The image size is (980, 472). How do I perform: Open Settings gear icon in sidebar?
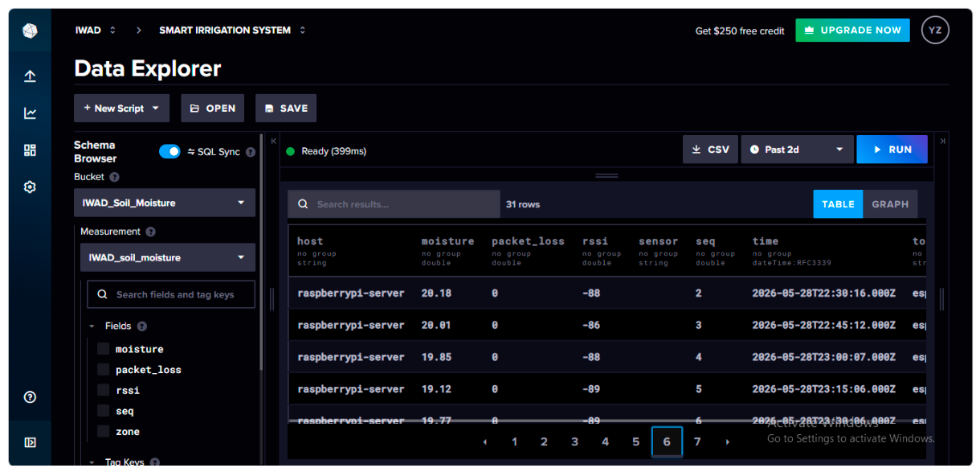pos(30,187)
